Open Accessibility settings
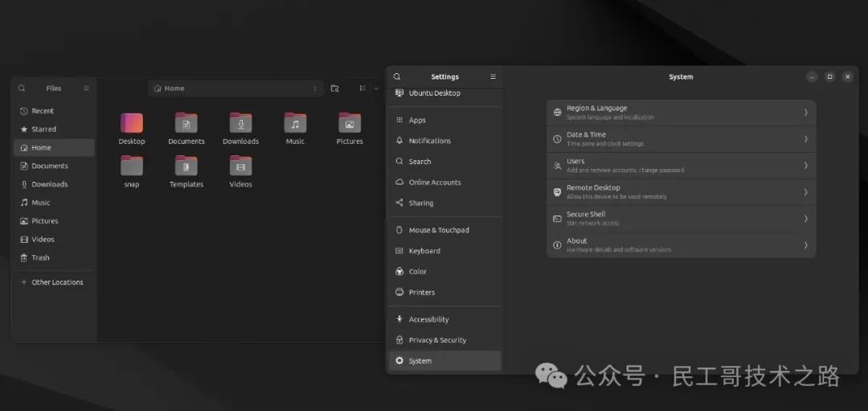 tap(445, 319)
